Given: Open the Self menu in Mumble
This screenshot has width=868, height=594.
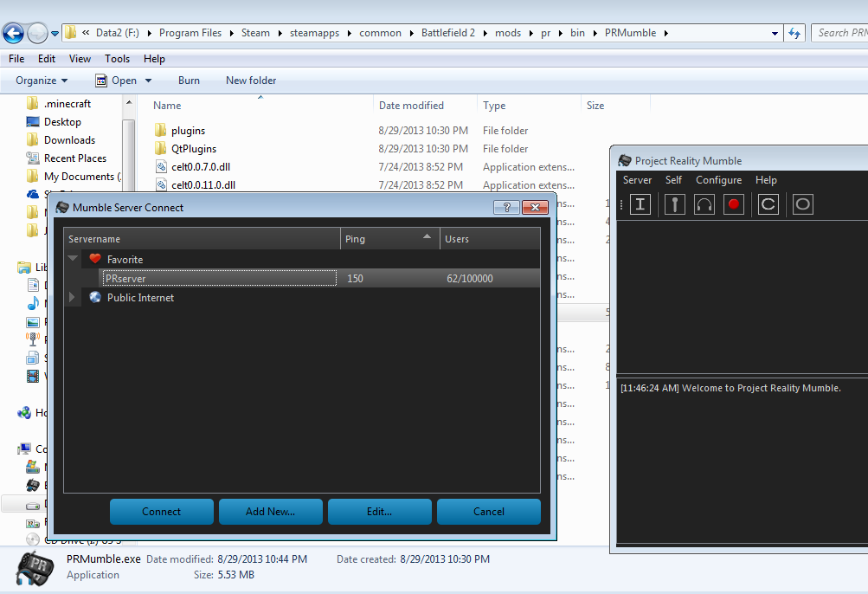Looking at the screenshot, I should click(x=673, y=180).
